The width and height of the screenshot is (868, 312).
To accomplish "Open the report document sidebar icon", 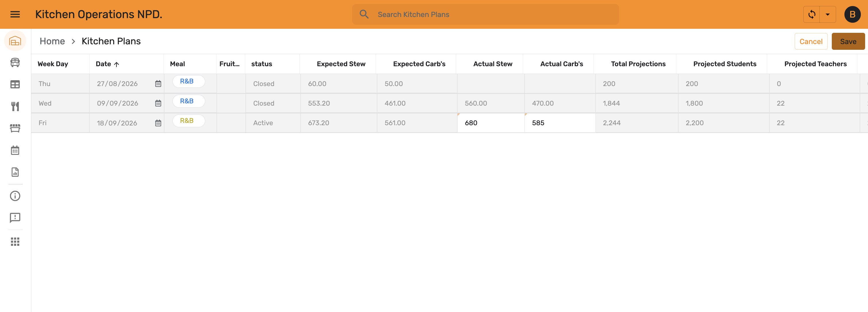I will pyautogui.click(x=15, y=172).
